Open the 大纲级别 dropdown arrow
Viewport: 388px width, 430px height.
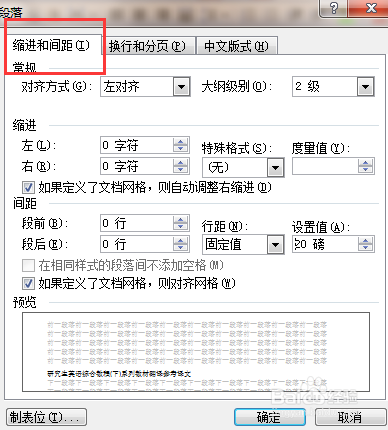pos(366,87)
